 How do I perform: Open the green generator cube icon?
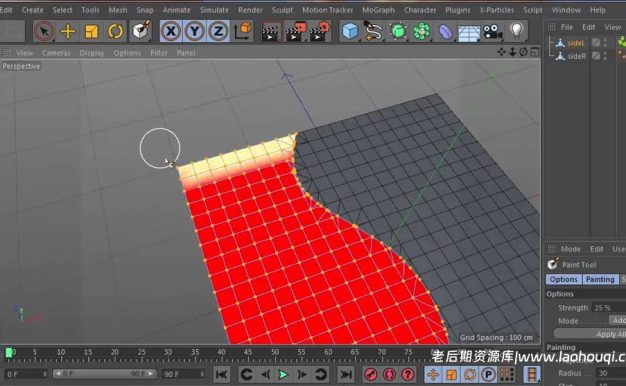tap(398, 31)
